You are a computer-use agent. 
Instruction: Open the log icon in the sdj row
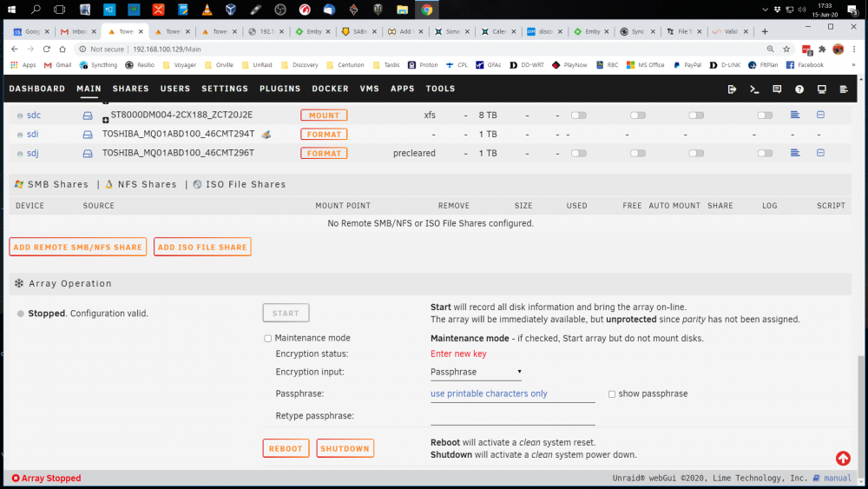pyautogui.click(x=795, y=153)
